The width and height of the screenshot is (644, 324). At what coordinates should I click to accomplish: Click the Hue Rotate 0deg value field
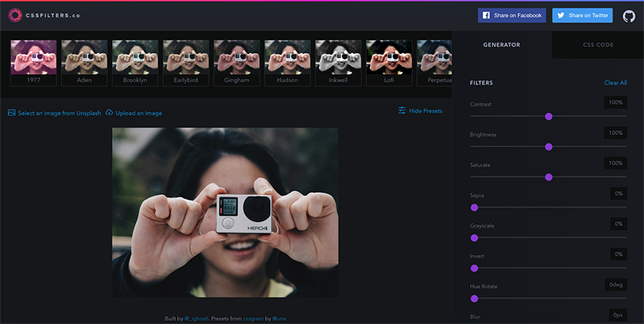[615, 284]
